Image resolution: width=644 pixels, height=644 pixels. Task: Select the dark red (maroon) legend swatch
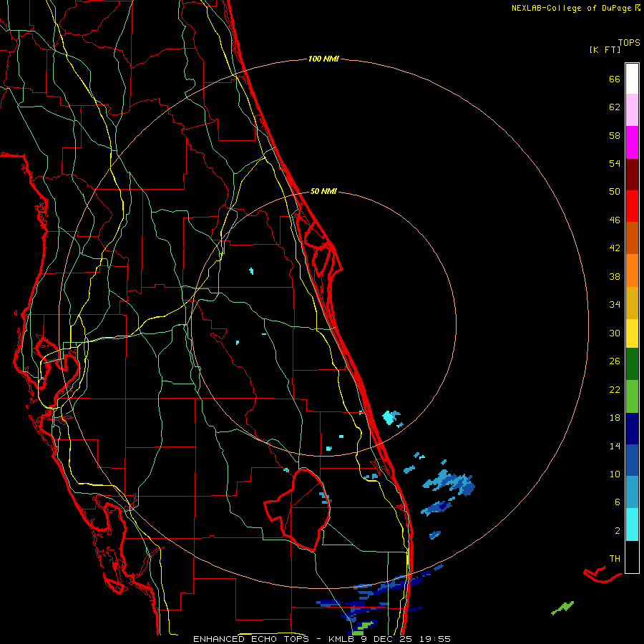[632, 175]
